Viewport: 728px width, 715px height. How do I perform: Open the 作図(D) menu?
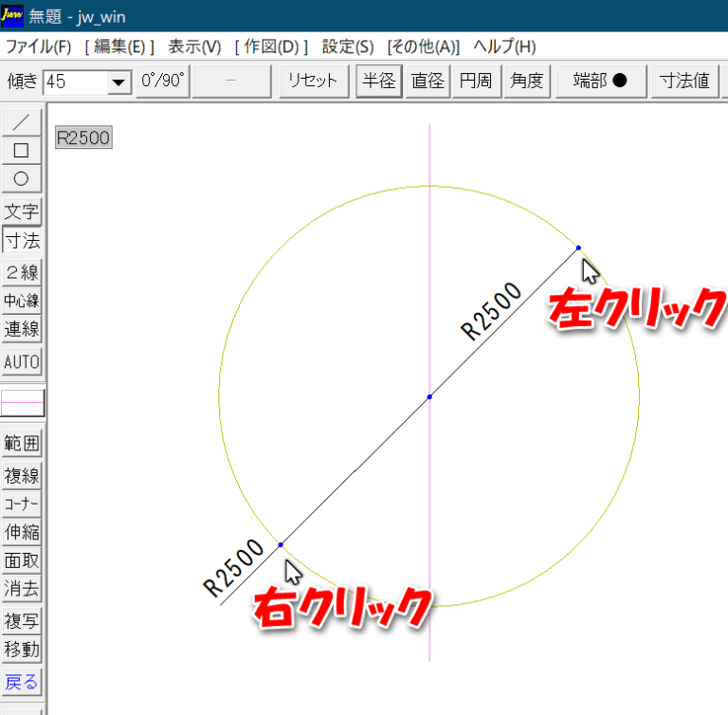click(271, 46)
